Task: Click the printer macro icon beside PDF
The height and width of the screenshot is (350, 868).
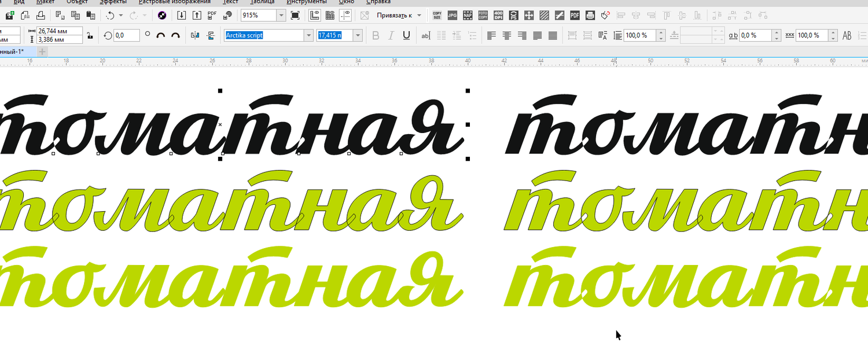Action: tap(590, 15)
